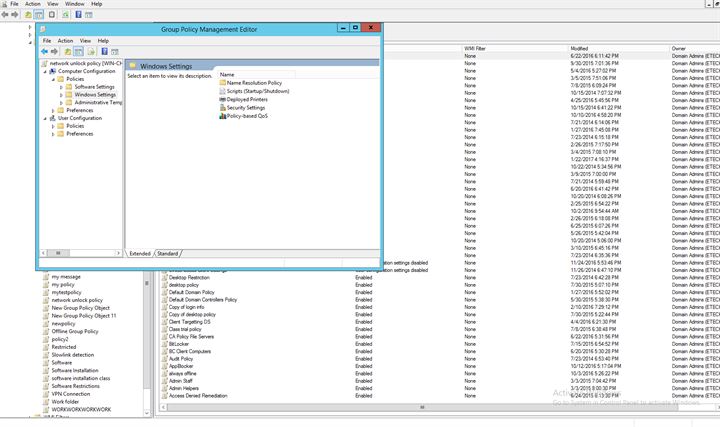Select the Name Resolution Policy folder
Image resolution: width=720 pixels, height=427 pixels.
point(254,83)
